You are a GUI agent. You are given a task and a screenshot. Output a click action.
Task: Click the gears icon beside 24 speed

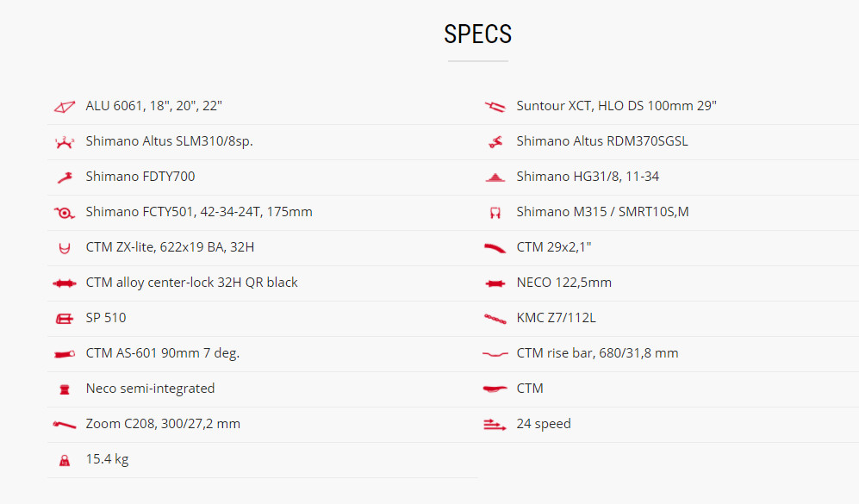click(x=495, y=425)
